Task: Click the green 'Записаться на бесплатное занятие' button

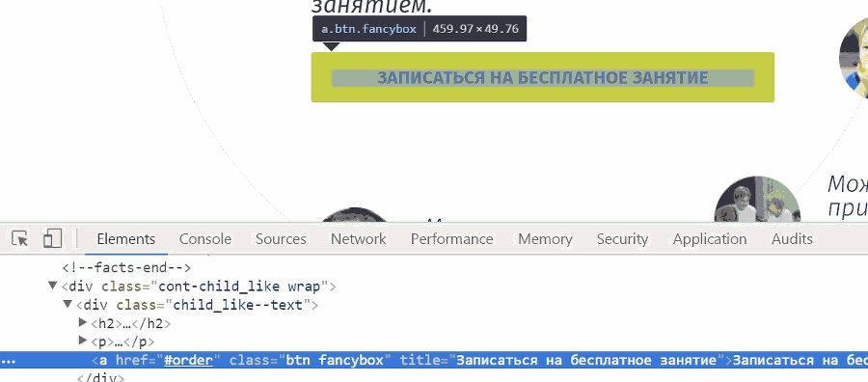Action: pos(542,77)
